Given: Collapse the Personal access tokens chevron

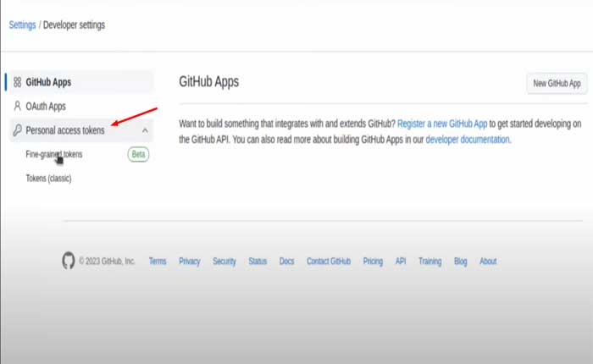Looking at the screenshot, I should (x=145, y=130).
